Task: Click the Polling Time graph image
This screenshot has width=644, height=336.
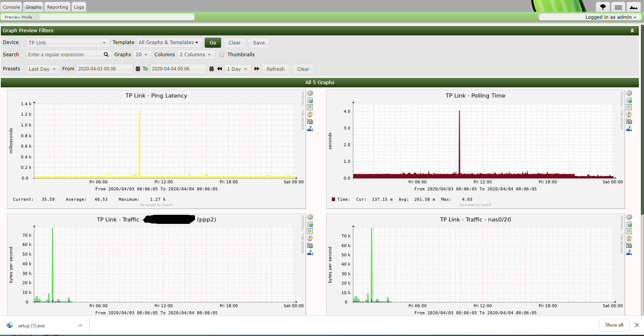Action: pyautogui.click(x=475, y=150)
